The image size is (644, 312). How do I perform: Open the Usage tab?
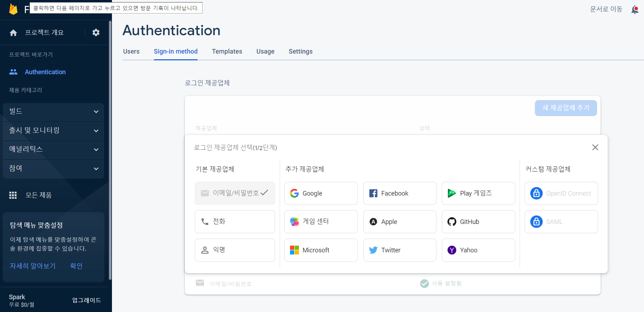[265, 51]
